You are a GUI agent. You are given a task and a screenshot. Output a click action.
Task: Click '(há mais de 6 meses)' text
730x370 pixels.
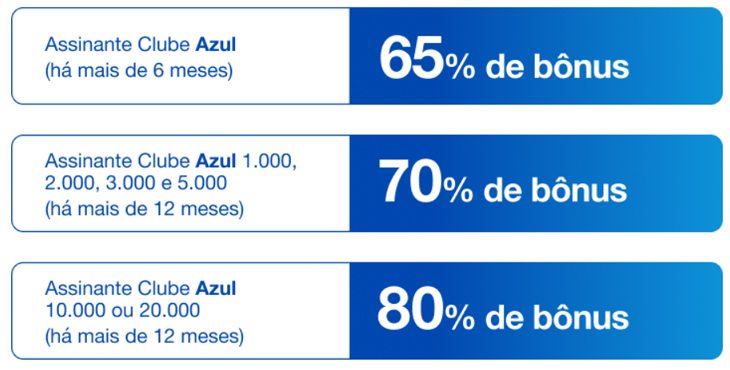139,72
